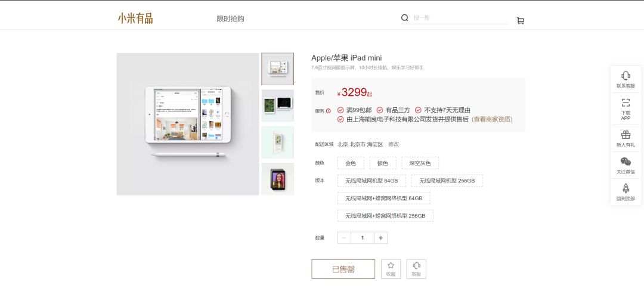Select the 金色 color option
Image resolution: width=644 pixels, height=295 pixels.
(351, 163)
